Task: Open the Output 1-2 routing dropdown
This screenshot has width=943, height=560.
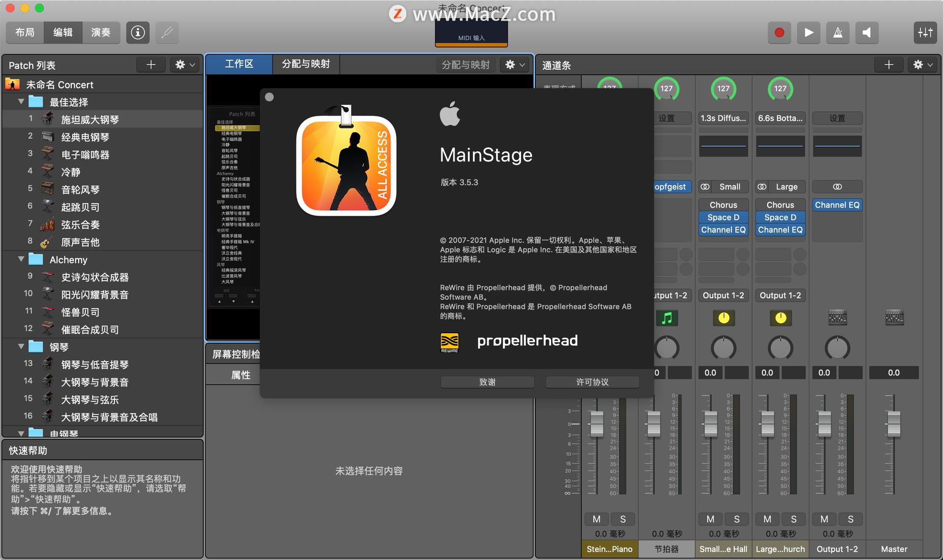Action: tap(723, 295)
